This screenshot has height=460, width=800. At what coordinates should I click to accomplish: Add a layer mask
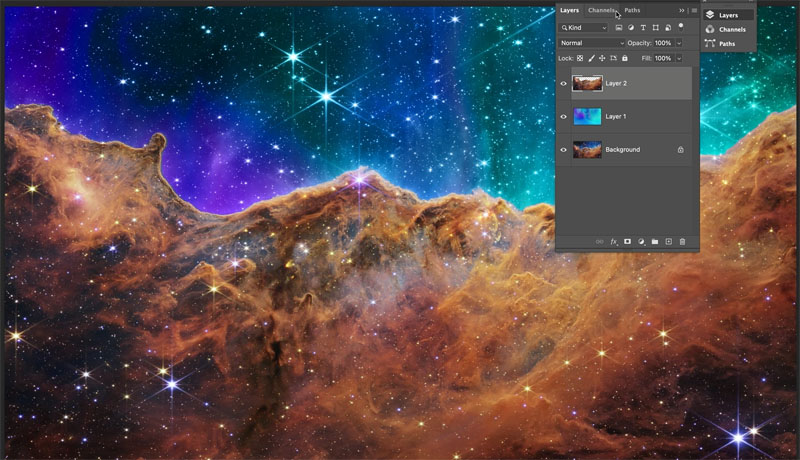pos(627,242)
